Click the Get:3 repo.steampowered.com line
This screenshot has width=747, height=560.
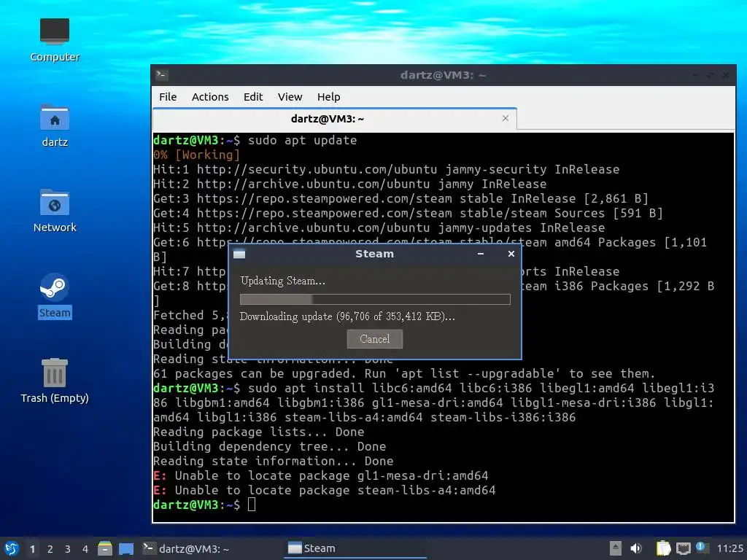(x=400, y=198)
